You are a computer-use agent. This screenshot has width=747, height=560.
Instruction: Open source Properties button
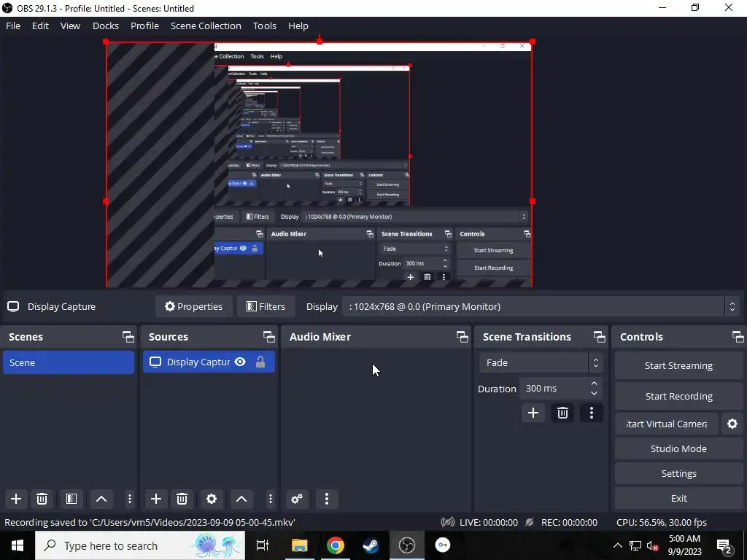[x=193, y=307]
